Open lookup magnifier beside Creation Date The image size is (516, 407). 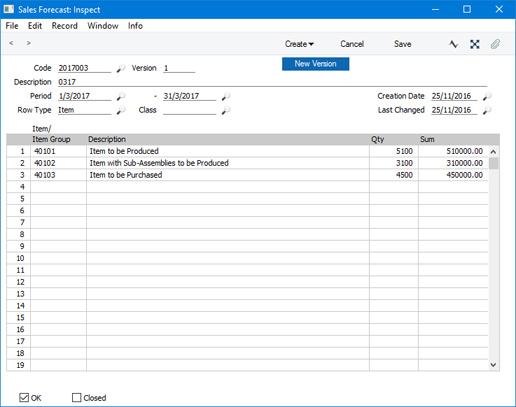(x=487, y=96)
